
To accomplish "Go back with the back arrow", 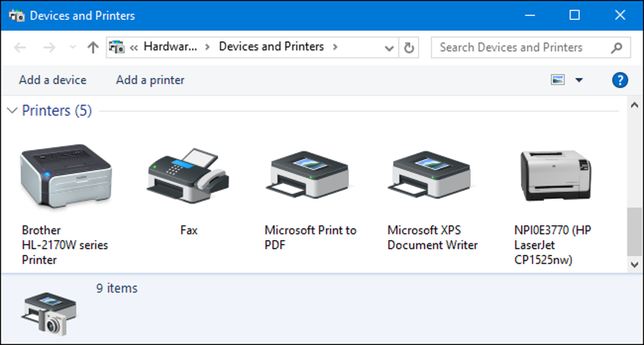I will (x=20, y=48).
